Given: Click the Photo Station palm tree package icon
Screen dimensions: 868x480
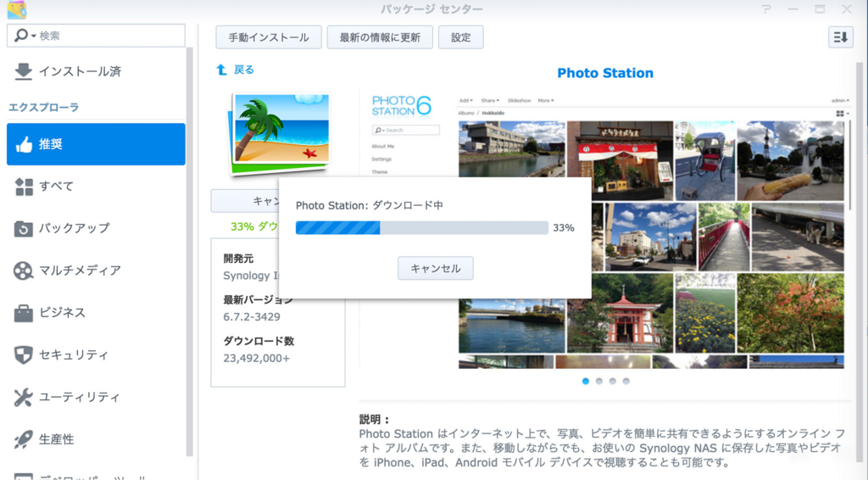Looking at the screenshot, I should click(x=280, y=133).
